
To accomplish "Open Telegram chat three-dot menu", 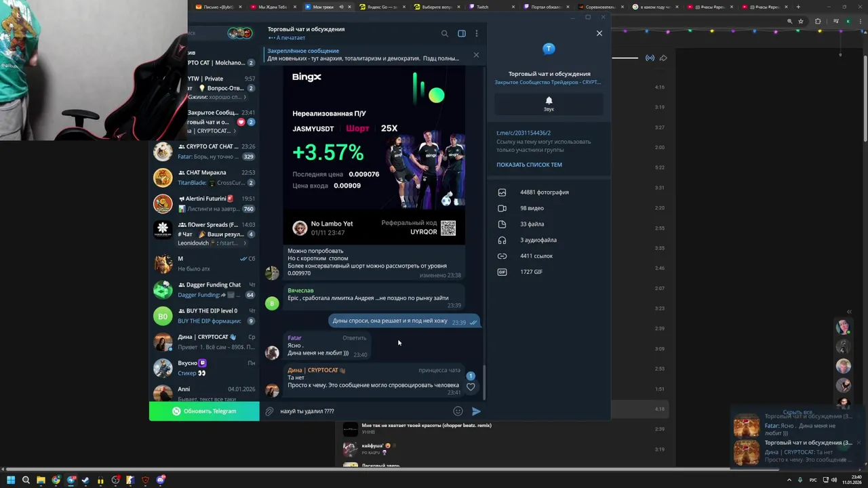I will (x=477, y=33).
